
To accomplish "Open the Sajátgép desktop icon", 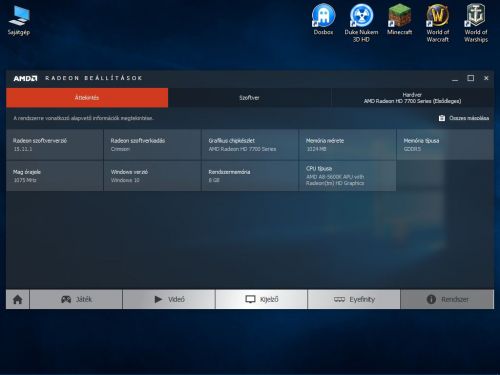I will pyautogui.click(x=19, y=20).
